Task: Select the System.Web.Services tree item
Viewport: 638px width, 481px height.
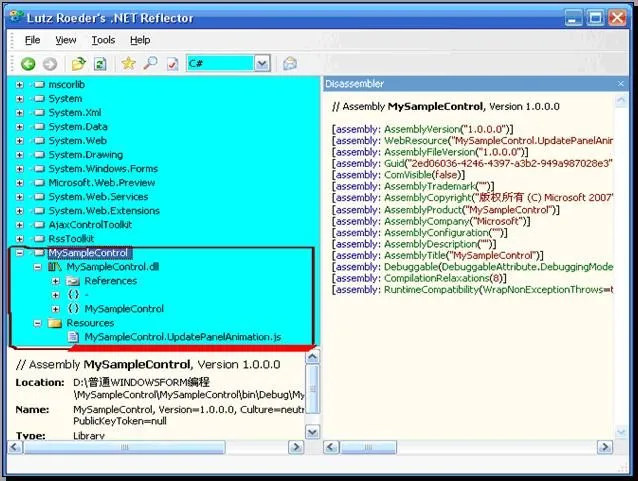Action: click(x=98, y=197)
